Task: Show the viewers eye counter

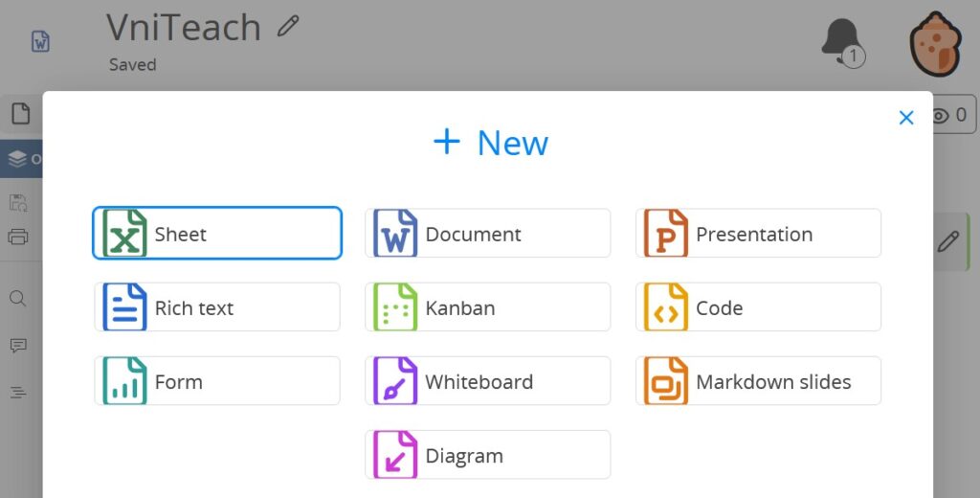Action: coord(948,115)
